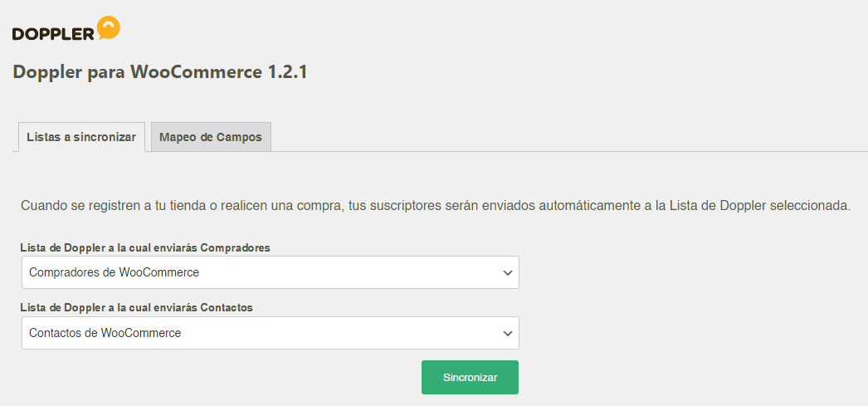
Task: Click the selected value Contactos de WooCommerce
Action: (x=105, y=333)
